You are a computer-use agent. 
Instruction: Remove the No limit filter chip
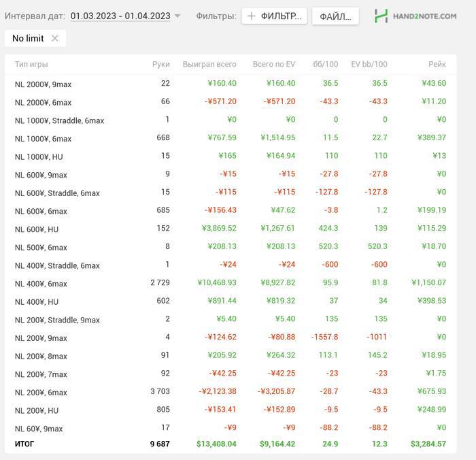[54, 38]
